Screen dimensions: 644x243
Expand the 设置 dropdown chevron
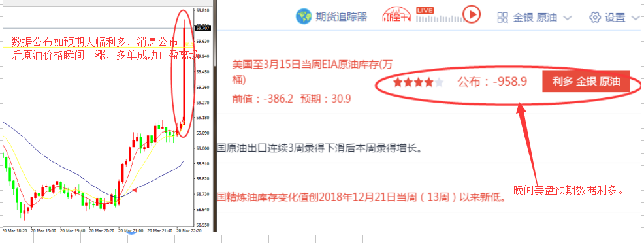(x=635, y=18)
